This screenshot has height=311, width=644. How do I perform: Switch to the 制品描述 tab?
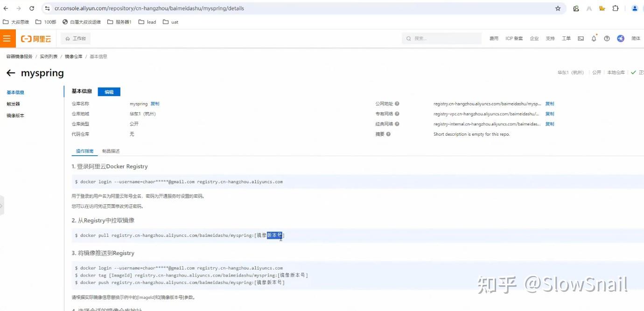[x=111, y=151]
